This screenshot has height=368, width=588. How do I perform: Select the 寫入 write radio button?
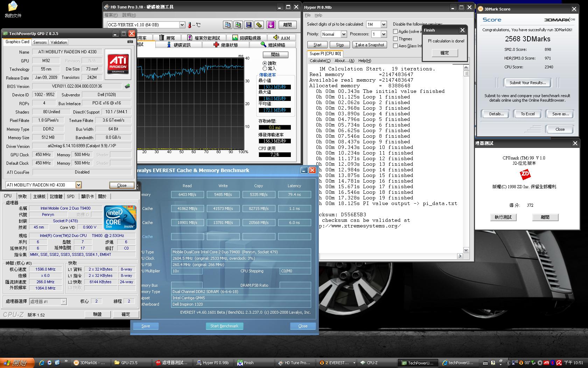coord(265,68)
